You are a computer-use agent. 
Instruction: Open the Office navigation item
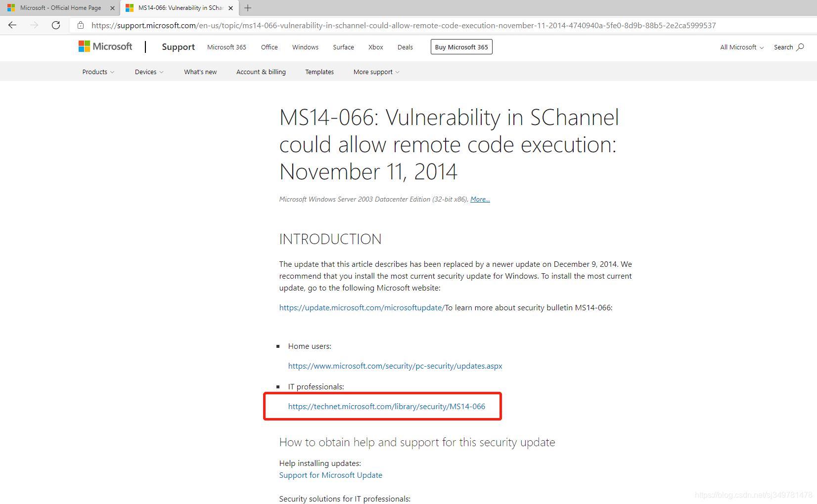coord(269,47)
